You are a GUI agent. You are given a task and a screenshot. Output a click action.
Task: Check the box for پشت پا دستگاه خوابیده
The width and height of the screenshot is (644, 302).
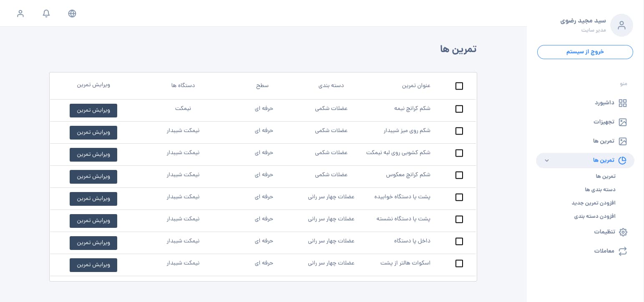coord(459,197)
